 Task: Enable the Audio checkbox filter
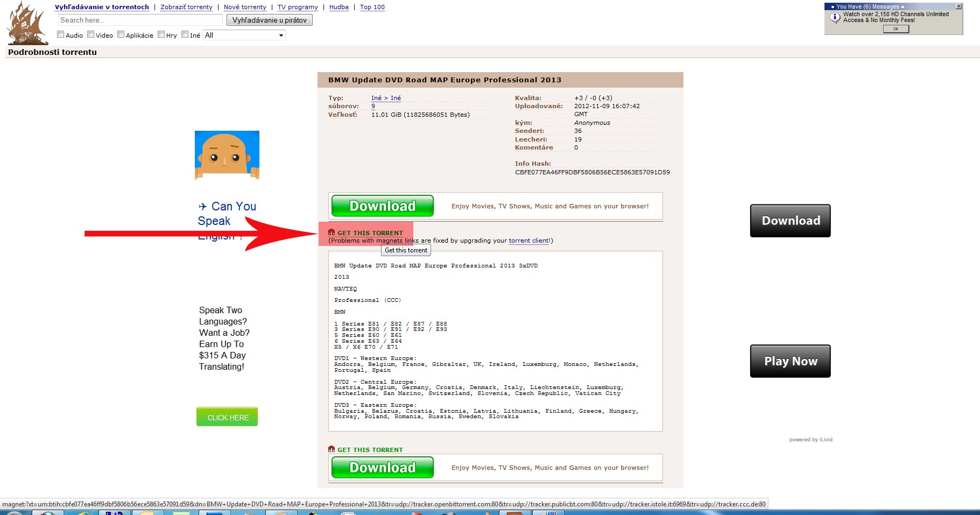pyautogui.click(x=61, y=34)
